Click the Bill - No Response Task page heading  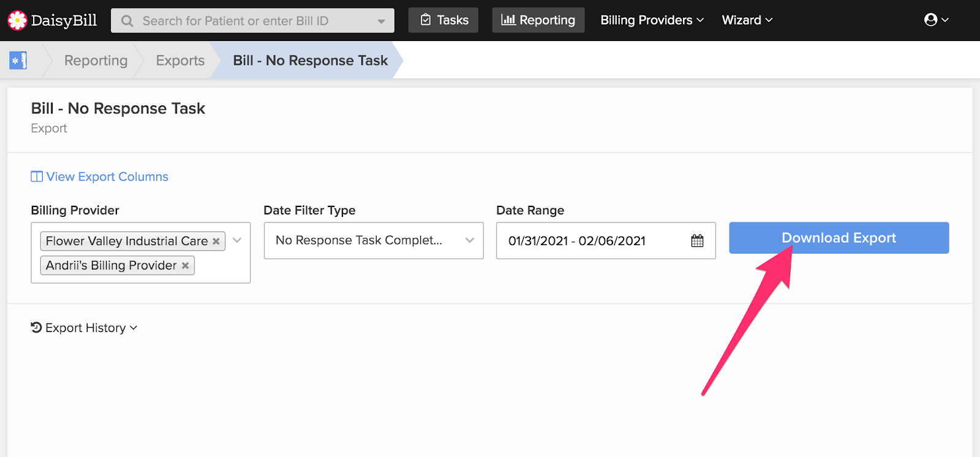tap(118, 108)
